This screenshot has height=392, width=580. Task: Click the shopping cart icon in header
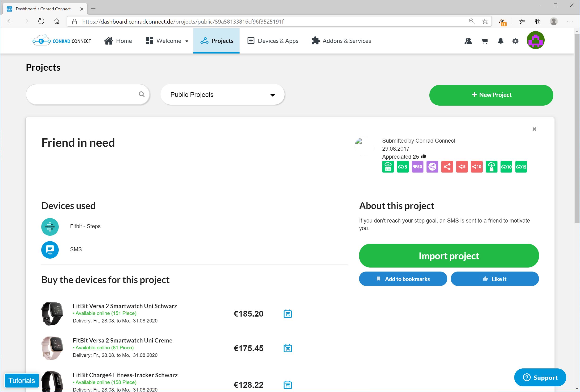pyautogui.click(x=484, y=41)
